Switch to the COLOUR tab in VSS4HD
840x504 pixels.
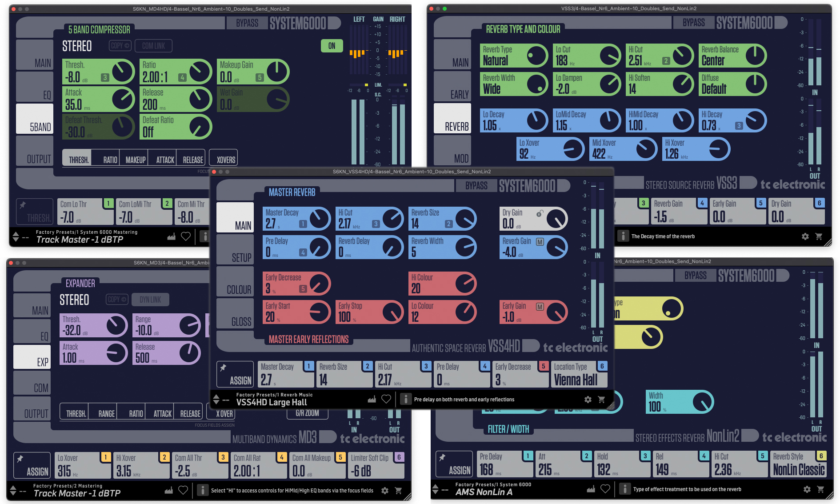coord(235,281)
